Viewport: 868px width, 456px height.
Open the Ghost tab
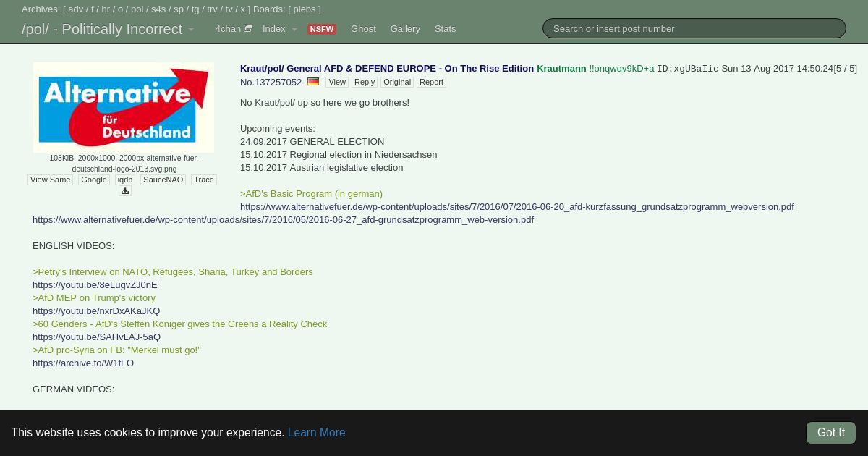point(363,29)
